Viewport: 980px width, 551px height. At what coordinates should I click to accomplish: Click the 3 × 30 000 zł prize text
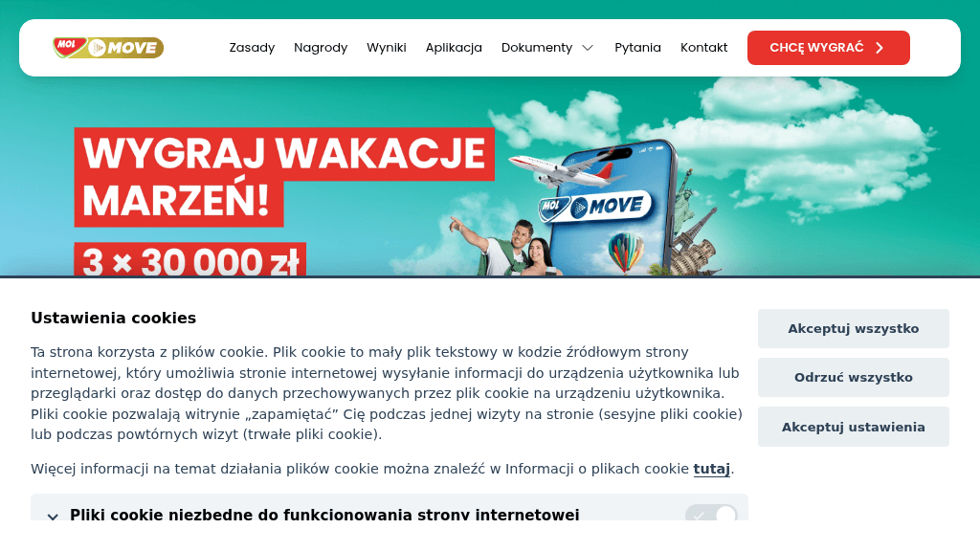point(190,260)
